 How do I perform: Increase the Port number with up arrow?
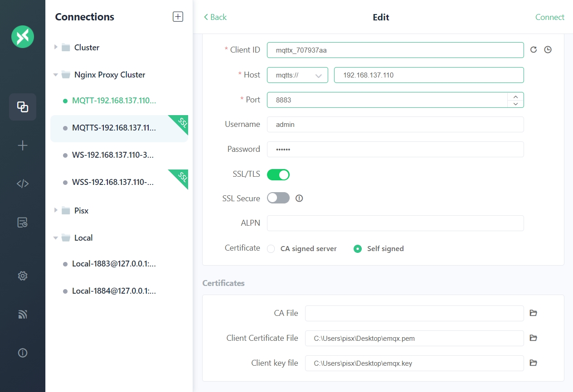pyautogui.click(x=515, y=97)
